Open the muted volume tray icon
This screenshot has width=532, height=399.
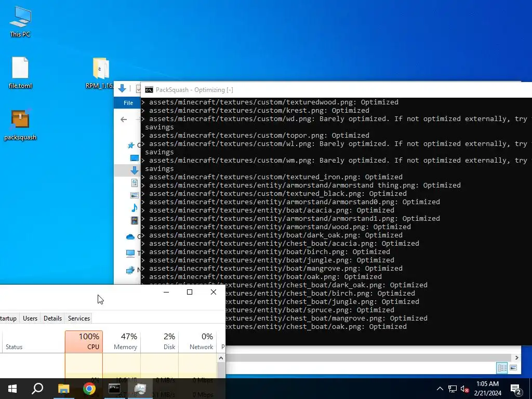pyautogui.click(x=465, y=389)
